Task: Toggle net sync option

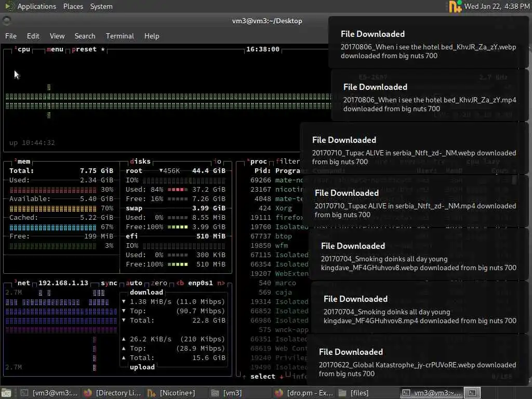Action: pyautogui.click(x=109, y=283)
